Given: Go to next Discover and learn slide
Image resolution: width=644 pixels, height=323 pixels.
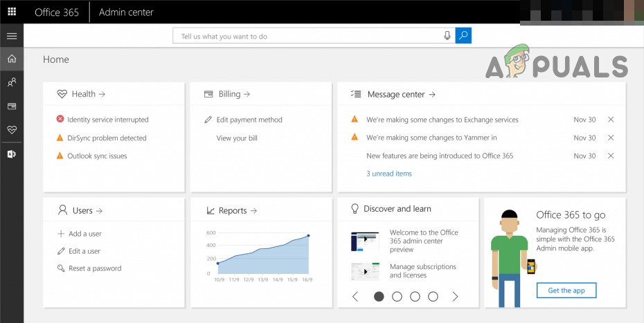Looking at the screenshot, I should tap(455, 297).
